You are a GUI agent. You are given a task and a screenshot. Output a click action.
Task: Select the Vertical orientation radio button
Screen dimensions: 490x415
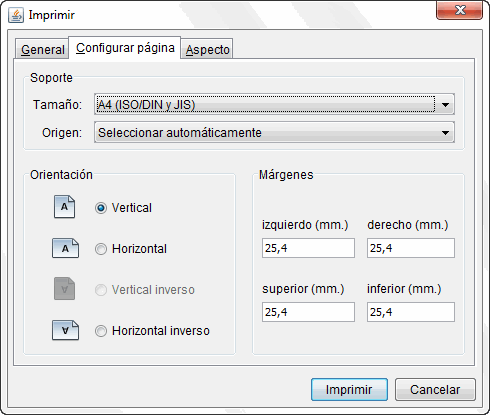coord(101,208)
